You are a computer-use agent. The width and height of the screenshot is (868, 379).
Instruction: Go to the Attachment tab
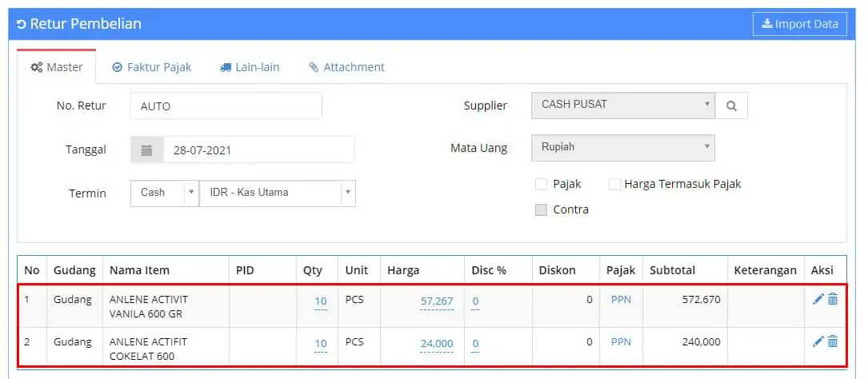346,67
